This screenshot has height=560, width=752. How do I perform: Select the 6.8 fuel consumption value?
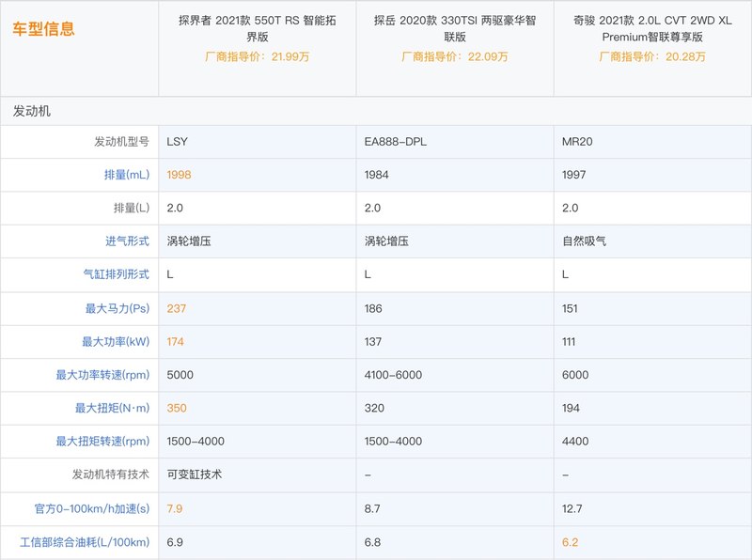tap(372, 542)
